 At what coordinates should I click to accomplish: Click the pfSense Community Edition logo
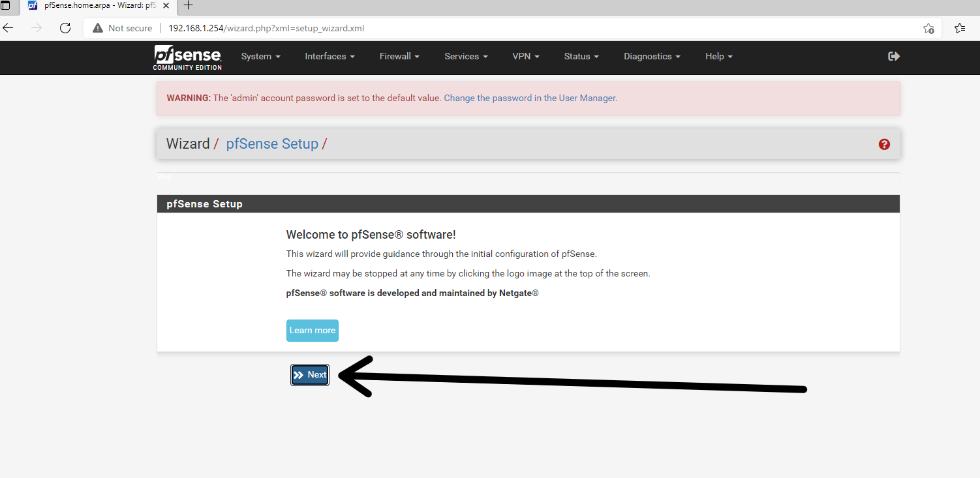coord(187,57)
